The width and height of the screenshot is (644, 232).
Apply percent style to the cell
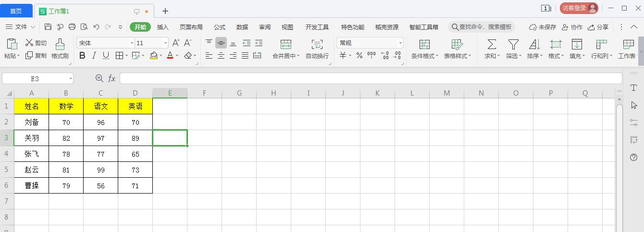[359, 56]
